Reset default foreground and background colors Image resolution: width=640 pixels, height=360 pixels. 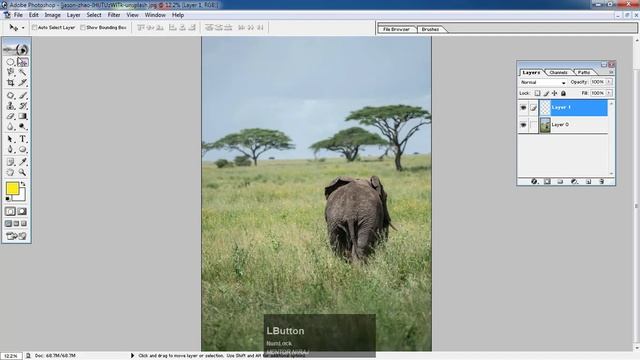click(8, 199)
